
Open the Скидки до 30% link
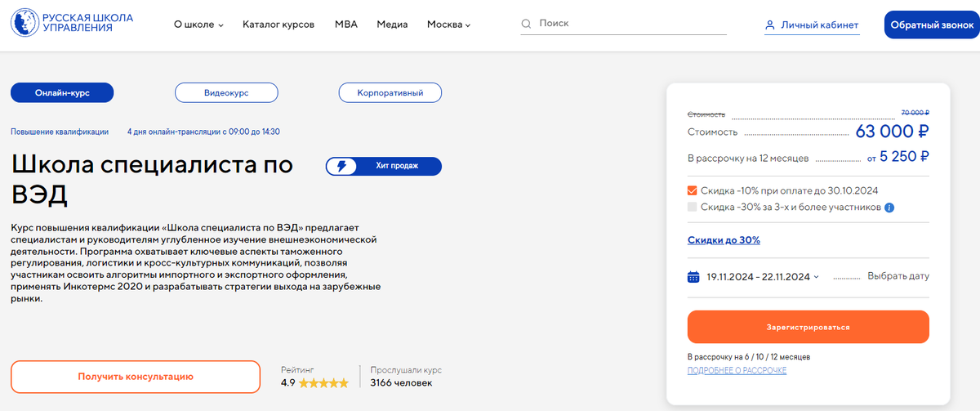tap(724, 240)
